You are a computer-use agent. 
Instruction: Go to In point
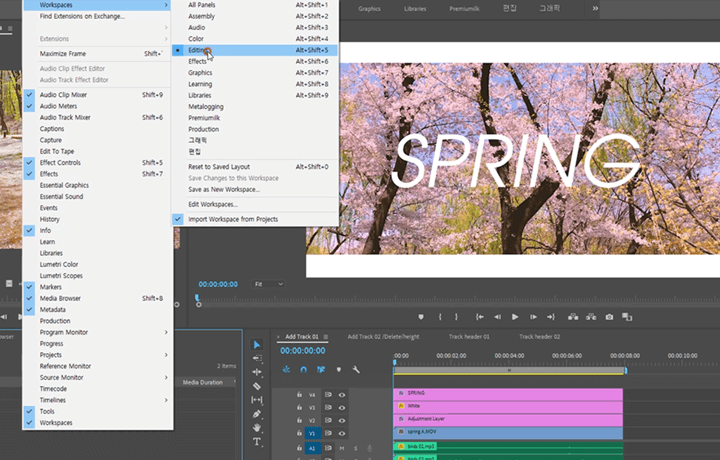click(x=480, y=317)
